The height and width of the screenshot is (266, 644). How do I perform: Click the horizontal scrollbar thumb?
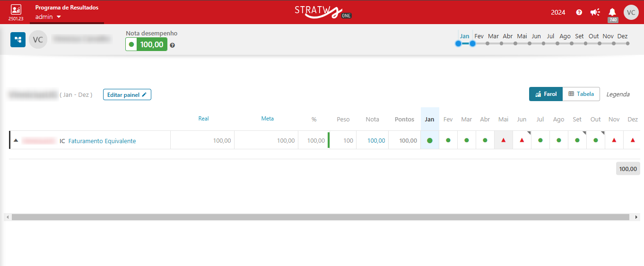pyautogui.click(x=320, y=217)
